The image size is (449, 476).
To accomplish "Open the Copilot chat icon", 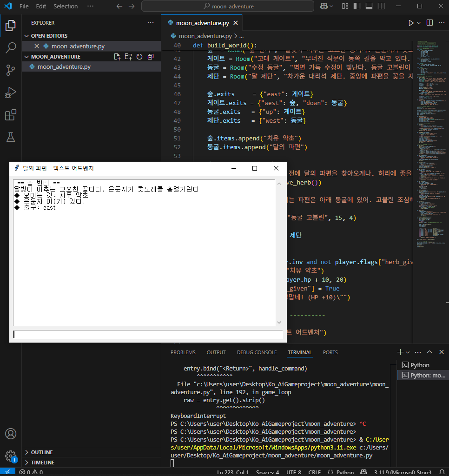I will (324, 6).
